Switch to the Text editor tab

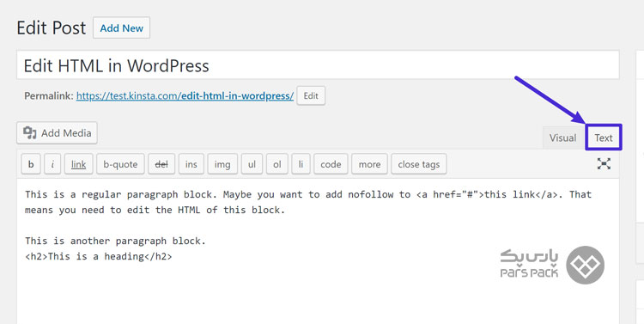[x=604, y=138]
